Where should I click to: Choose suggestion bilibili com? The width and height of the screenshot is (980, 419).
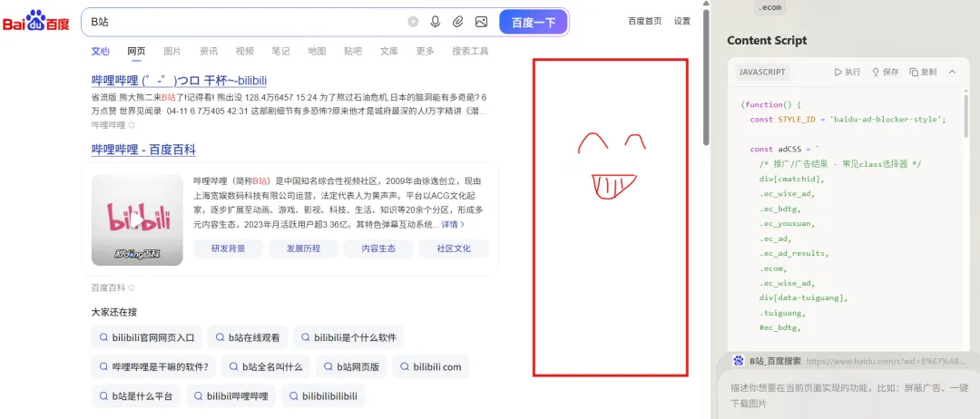[x=431, y=366]
